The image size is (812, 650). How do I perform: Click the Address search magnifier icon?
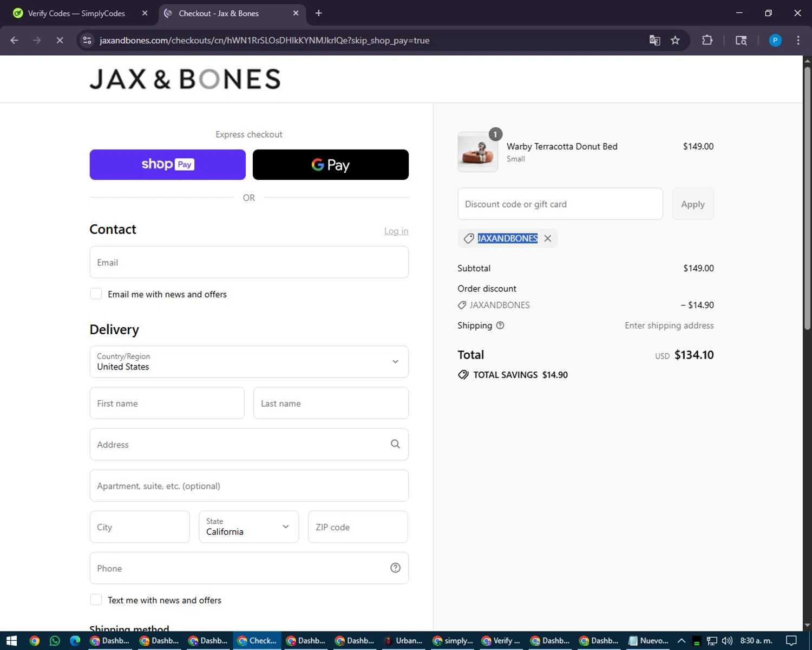tap(395, 444)
